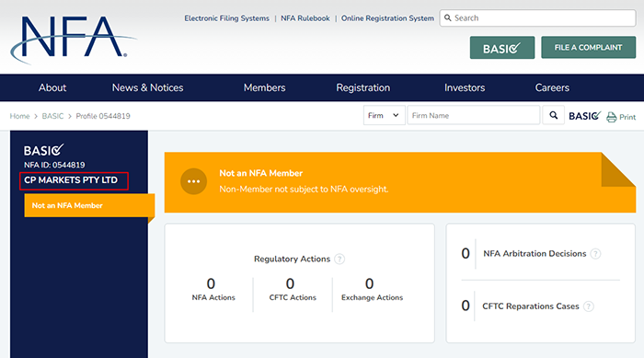Screen dimensions: 644x358
Task: Select the Not an NFA Member sidebar tab
Action: [x=89, y=205]
